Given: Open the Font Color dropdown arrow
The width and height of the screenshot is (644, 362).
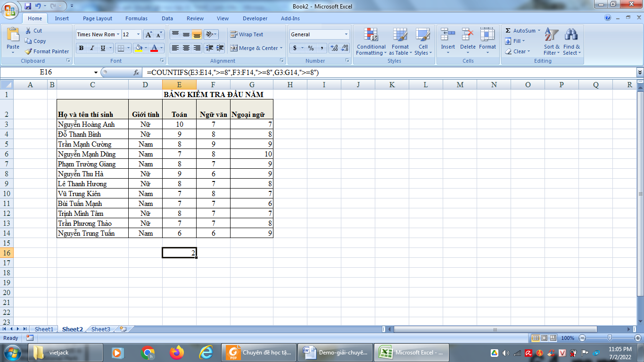Looking at the screenshot, I should (x=161, y=48).
